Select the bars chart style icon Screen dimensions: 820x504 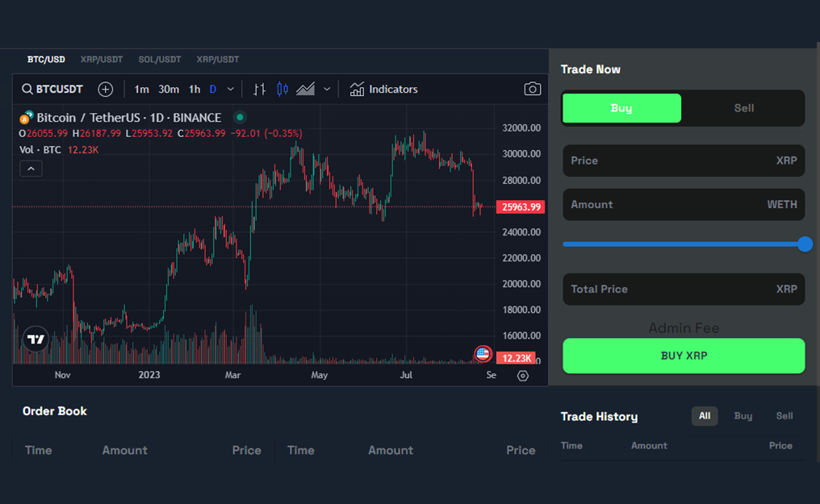click(x=259, y=90)
